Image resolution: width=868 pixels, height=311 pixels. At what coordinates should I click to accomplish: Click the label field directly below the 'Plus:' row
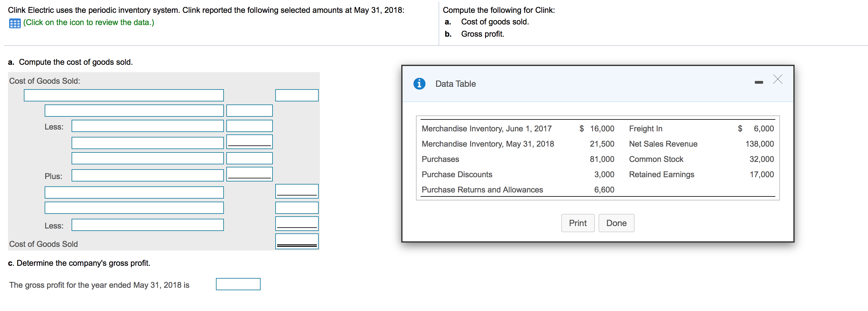click(134, 192)
